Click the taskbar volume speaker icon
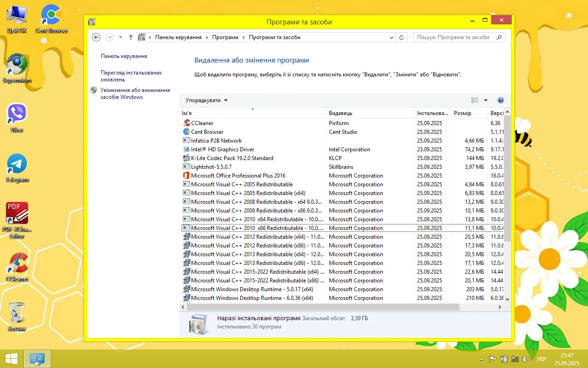The image size is (588, 368). [x=526, y=359]
